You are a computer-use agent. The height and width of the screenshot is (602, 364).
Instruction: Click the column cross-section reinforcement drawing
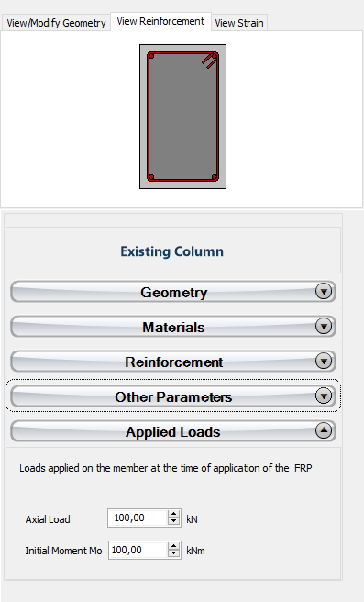(x=182, y=117)
